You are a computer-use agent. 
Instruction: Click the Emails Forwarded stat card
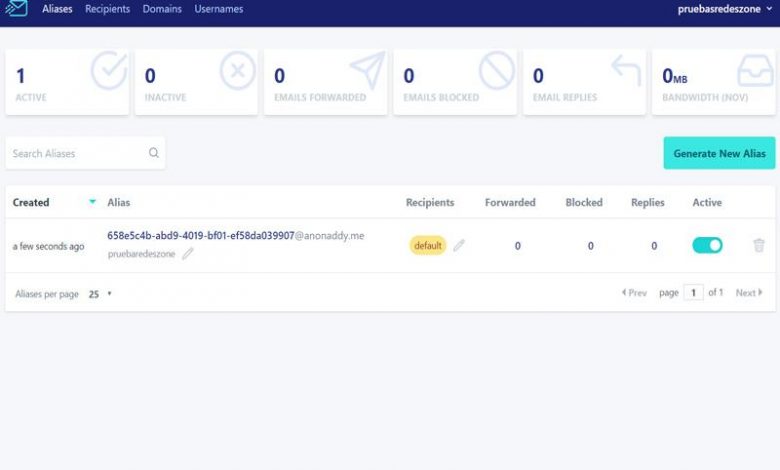[326, 82]
